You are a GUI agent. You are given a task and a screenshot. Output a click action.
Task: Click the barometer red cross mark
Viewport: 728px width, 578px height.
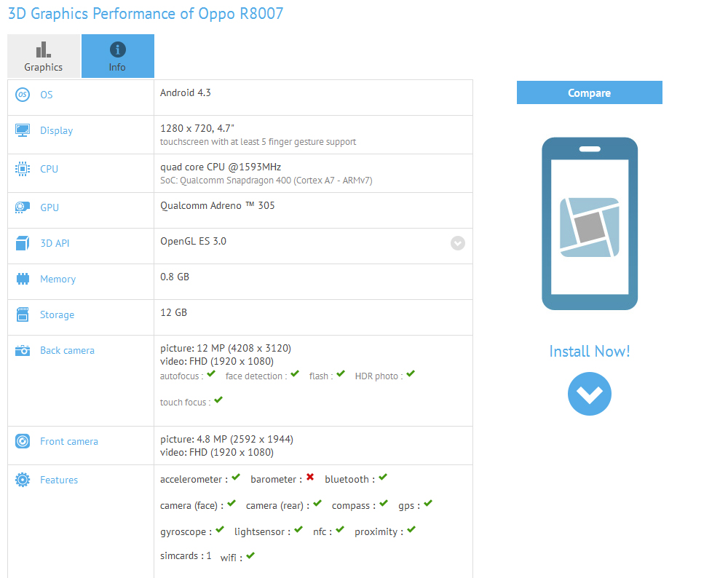(x=310, y=477)
